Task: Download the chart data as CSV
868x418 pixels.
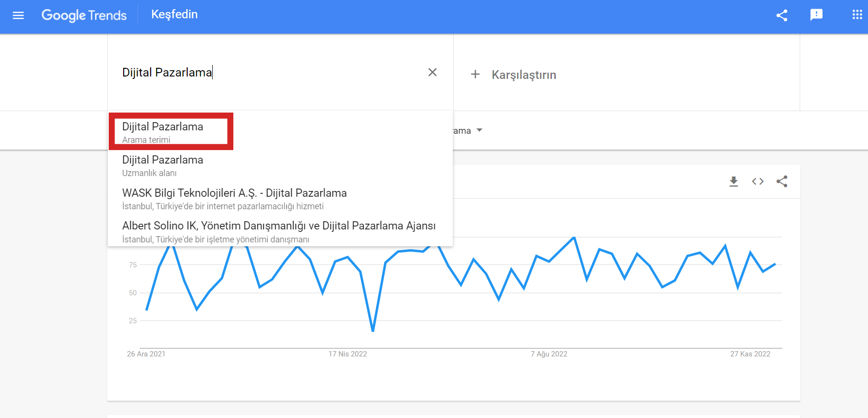Action: (734, 181)
